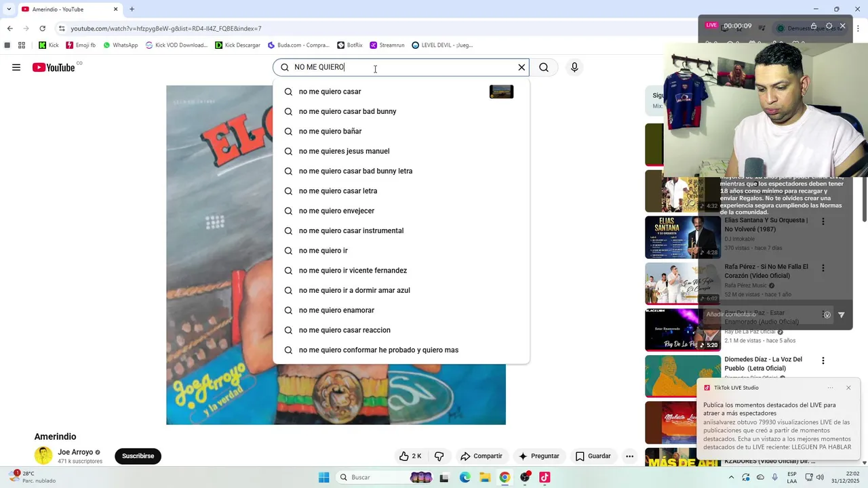Open the YouTube hamburger guide menu
Image resolution: width=868 pixels, height=488 pixels.
(x=16, y=67)
